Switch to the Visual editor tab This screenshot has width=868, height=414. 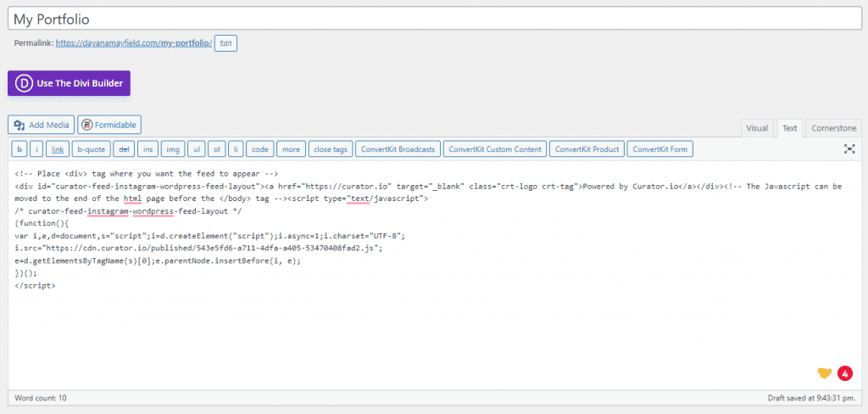tap(757, 128)
